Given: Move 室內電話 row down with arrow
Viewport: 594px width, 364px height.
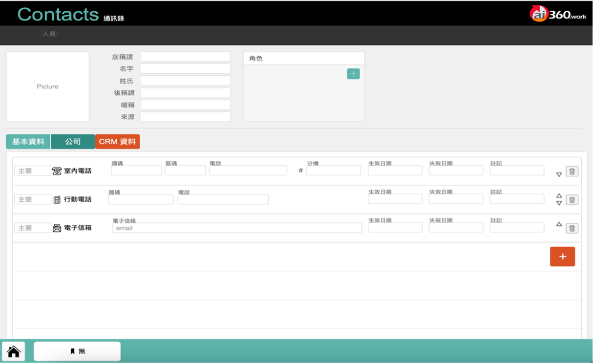Looking at the screenshot, I should click(x=559, y=174).
